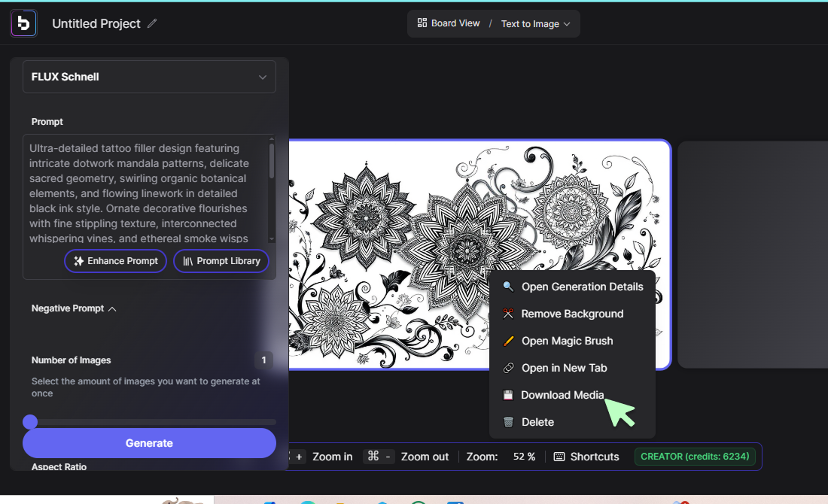Screen dimensions: 828x504
Task: Click the sparkle icon on Enhance Prompt
Action: 79,261
